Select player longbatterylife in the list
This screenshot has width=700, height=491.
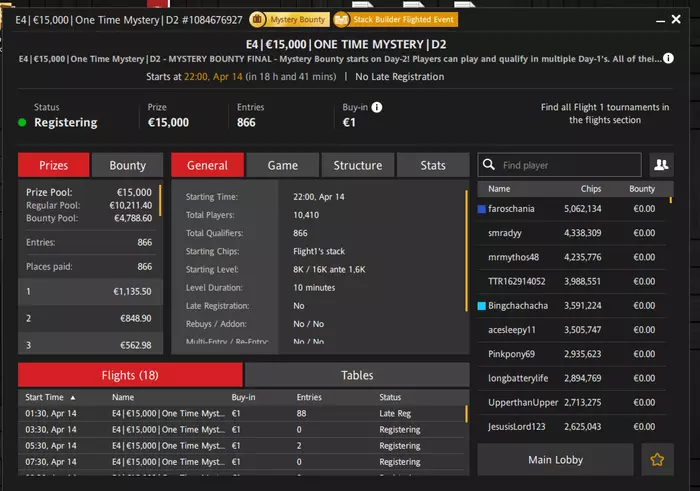572,379
